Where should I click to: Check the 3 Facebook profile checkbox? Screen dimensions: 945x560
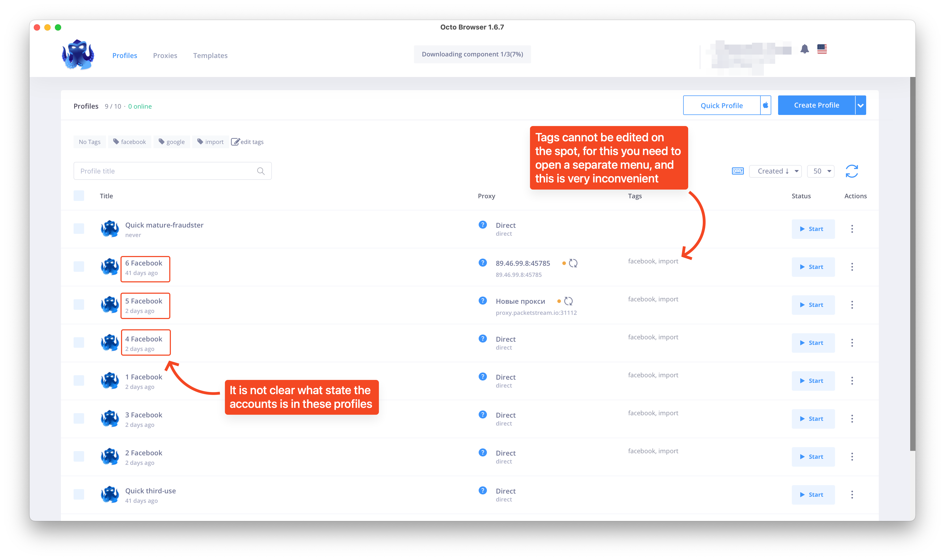[79, 418]
